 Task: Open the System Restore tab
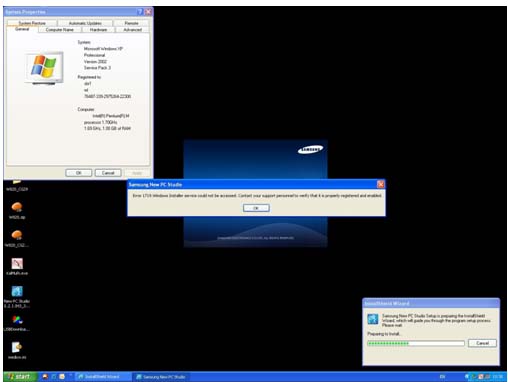click(x=32, y=23)
